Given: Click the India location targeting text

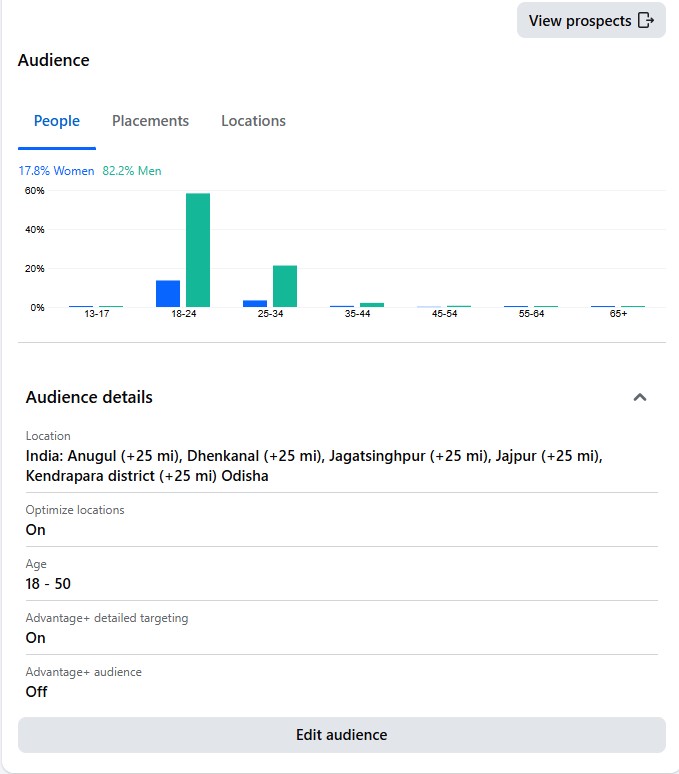Looking at the screenshot, I should 313,466.
